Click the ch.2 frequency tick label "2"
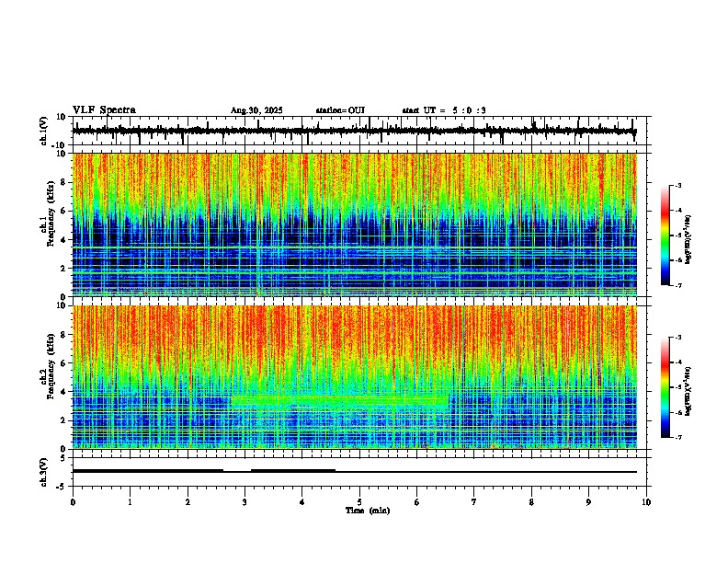The width and height of the screenshot is (728, 563). [64, 420]
